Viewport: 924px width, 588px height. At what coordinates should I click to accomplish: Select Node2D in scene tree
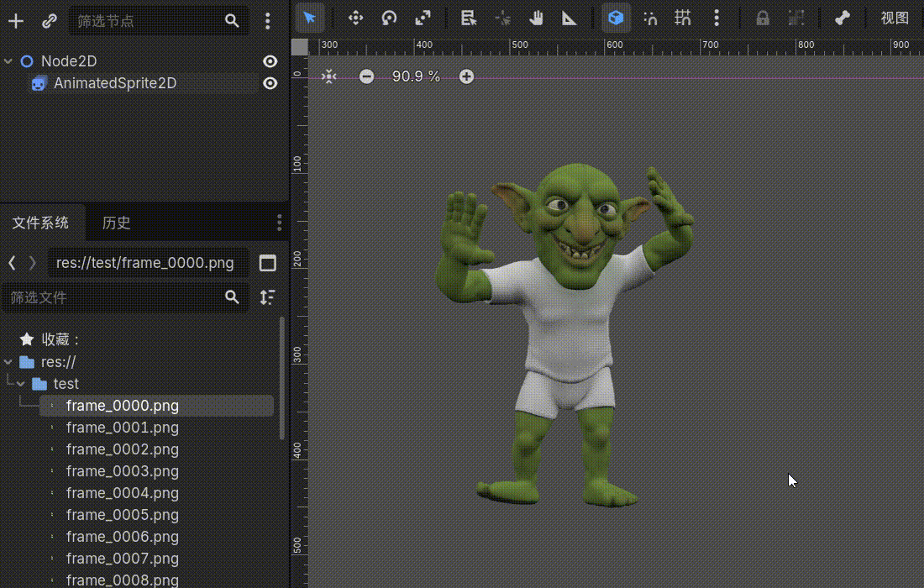[x=68, y=61]
